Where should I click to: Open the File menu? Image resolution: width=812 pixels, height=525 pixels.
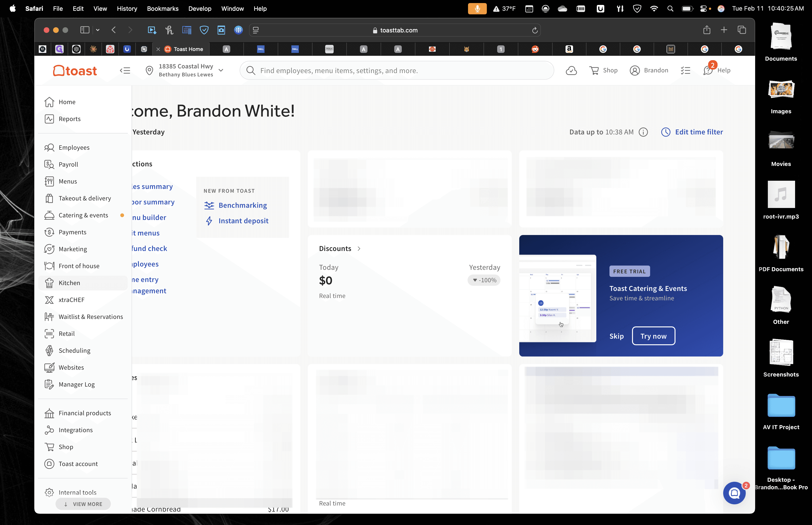58,8
